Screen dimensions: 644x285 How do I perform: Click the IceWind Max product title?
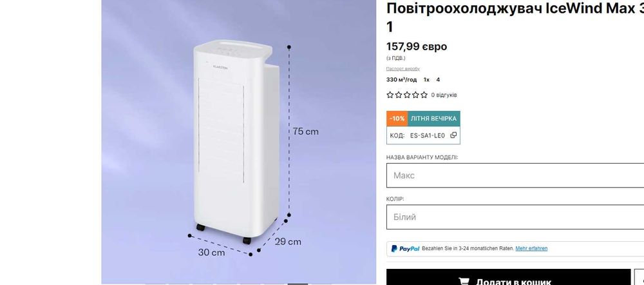[515, 17]
